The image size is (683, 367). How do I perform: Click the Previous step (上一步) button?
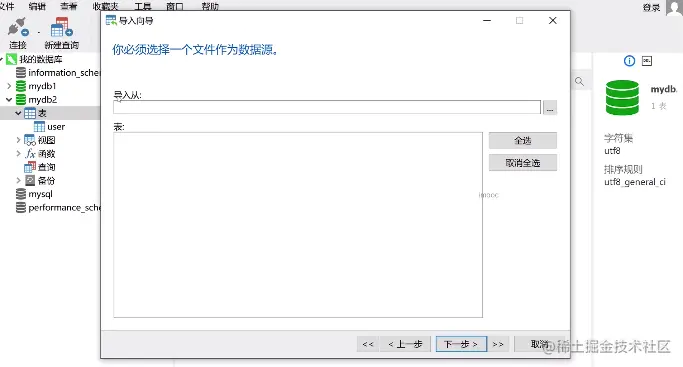tap(405, 344)
